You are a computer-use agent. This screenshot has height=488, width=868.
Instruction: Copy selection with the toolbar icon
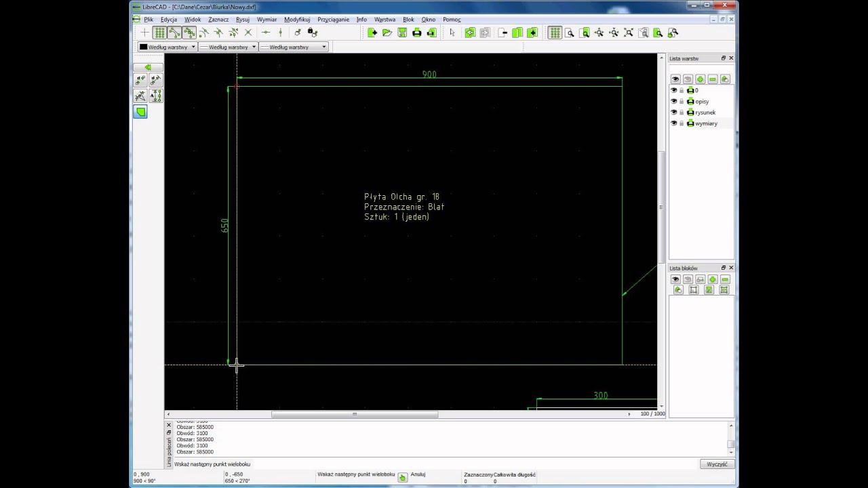[517, 33]
